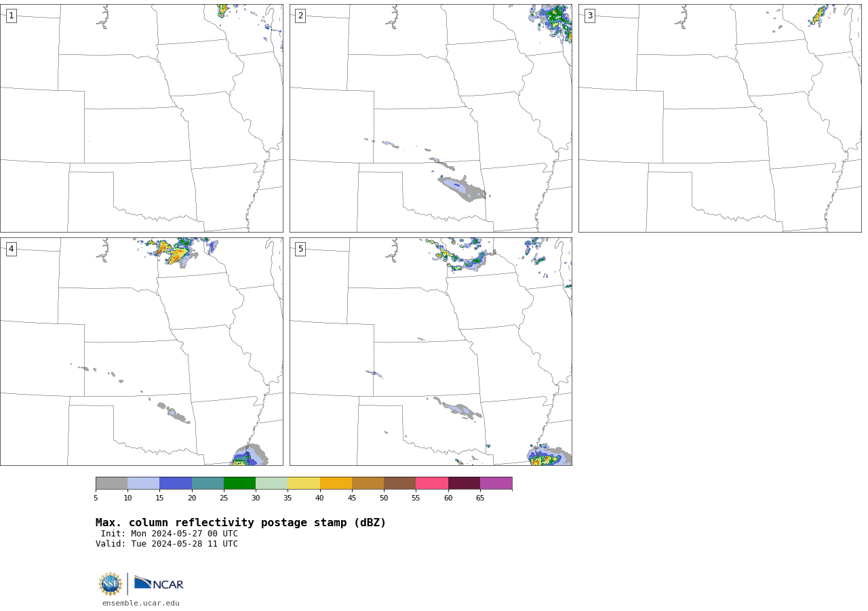
Task: Click the dark green 25-30 dBZ swatch
Action: 239,484
